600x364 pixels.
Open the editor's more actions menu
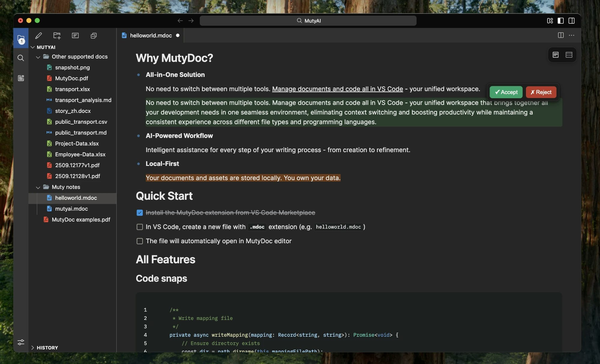[571, 35]
